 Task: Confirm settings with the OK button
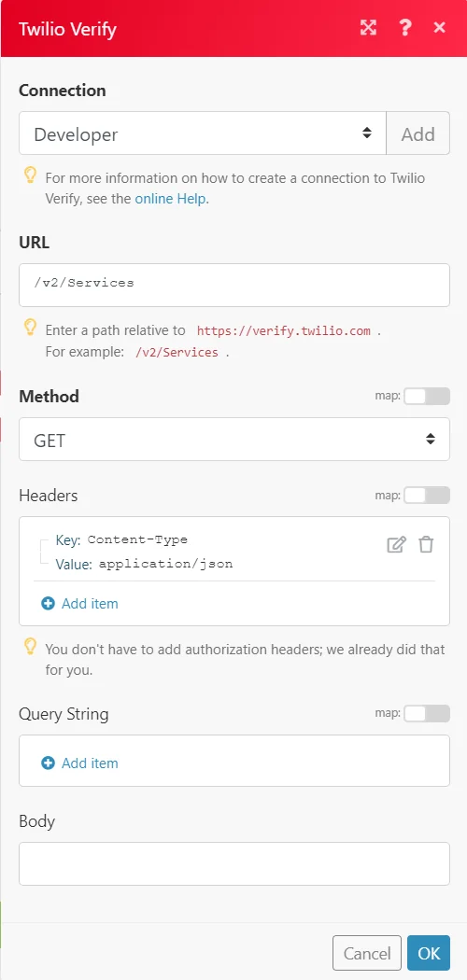(429, 953)
